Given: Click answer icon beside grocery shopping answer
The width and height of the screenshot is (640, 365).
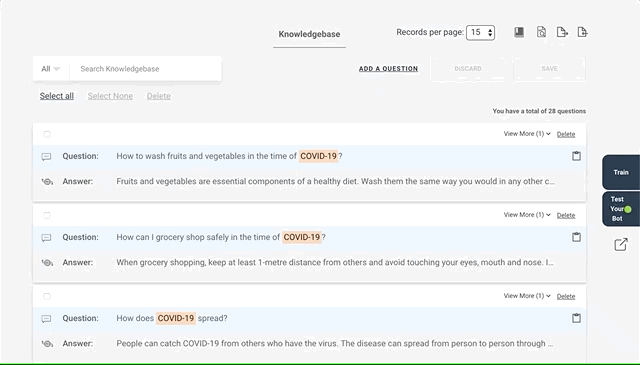Looking at the screenshot, I should 47,263.
